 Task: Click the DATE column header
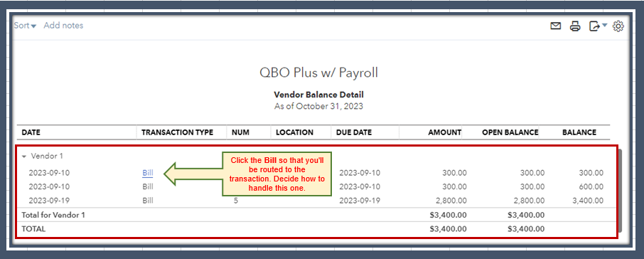(x=31, y=132)
